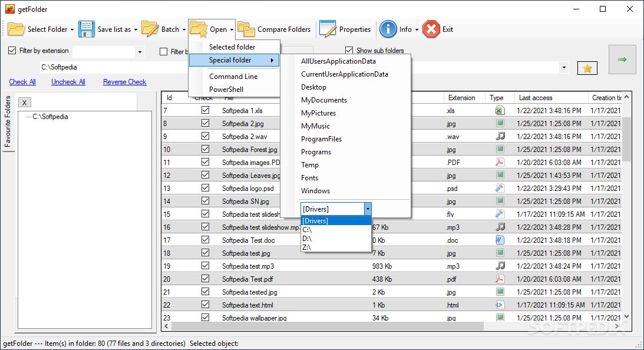Uncheck the checkbox for Softpedia text.html
The image size is (644, 350).
click(x=206, y=305)
